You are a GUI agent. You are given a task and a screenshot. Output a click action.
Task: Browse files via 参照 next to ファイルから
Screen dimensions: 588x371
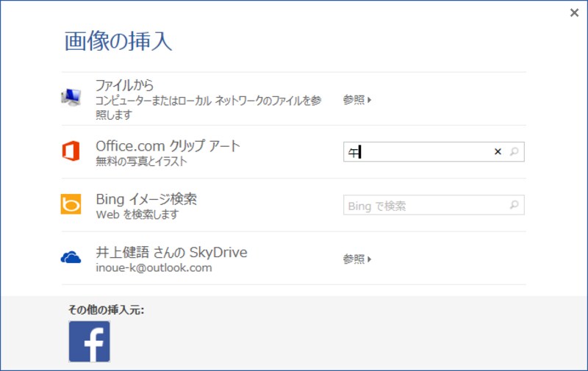[357, 100]
